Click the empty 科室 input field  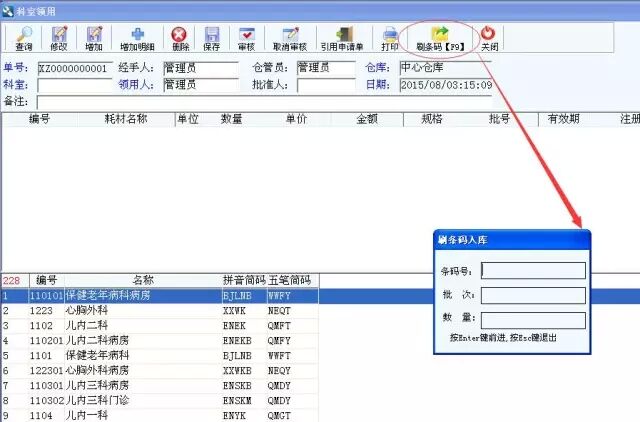tap(75, 85)
